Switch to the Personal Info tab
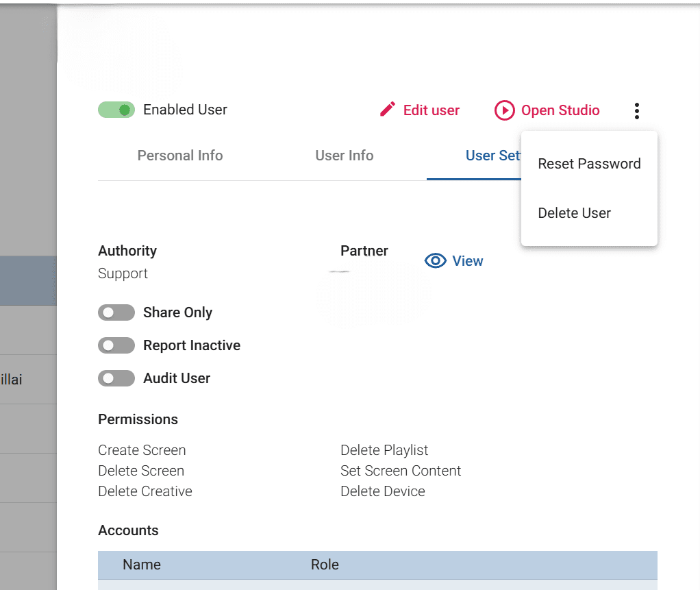The height and width of the screenshot is (590, 700). tap(180, 156)
